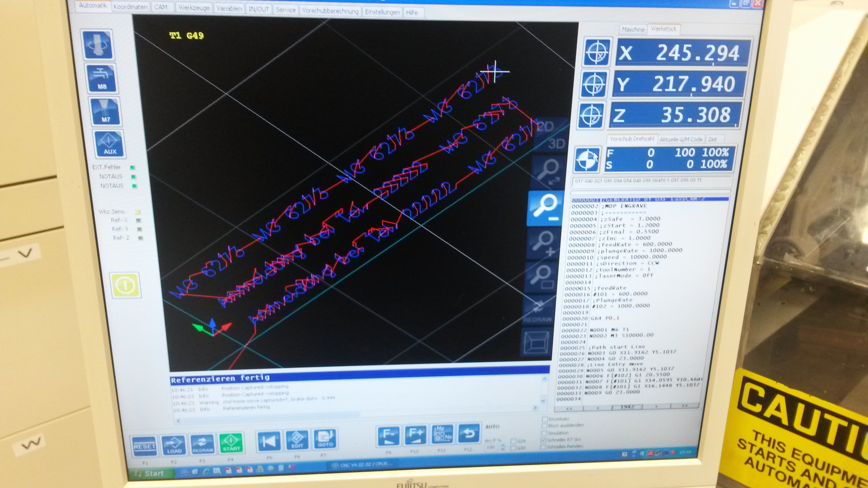Switch position display to Maschine tab
Viewport: 868px width, 488px height.
(633, 29)
